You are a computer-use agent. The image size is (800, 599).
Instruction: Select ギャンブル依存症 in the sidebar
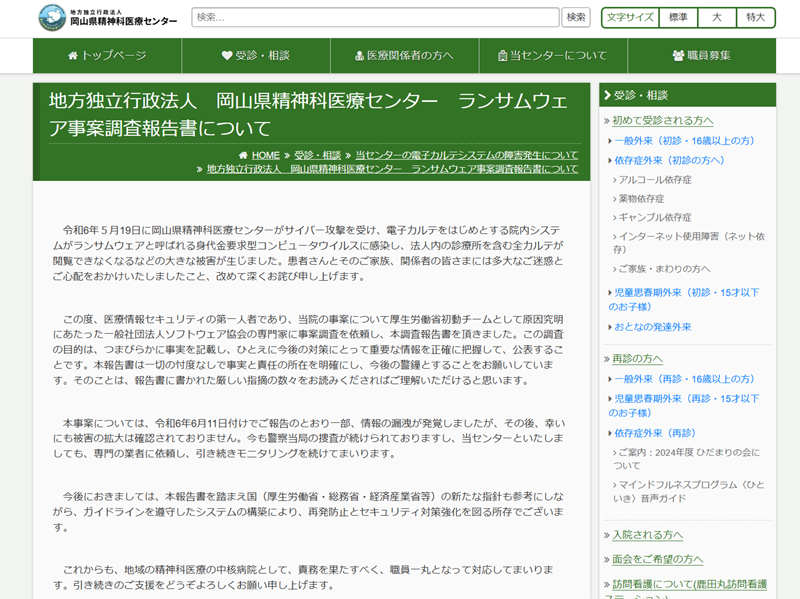pyautogui.click(x=655, y=217)
